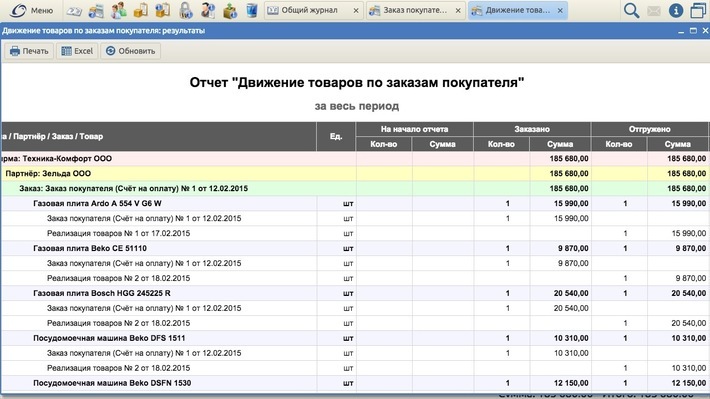The height and width of the screenshot is (399, 710).
Task: Open search with the magnifier icon
Action: (631, 10)
